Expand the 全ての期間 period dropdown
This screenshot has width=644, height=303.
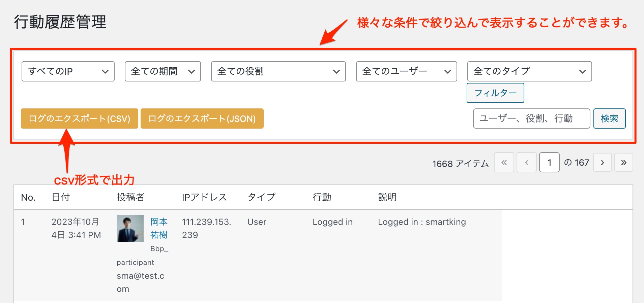click(163, 71)
